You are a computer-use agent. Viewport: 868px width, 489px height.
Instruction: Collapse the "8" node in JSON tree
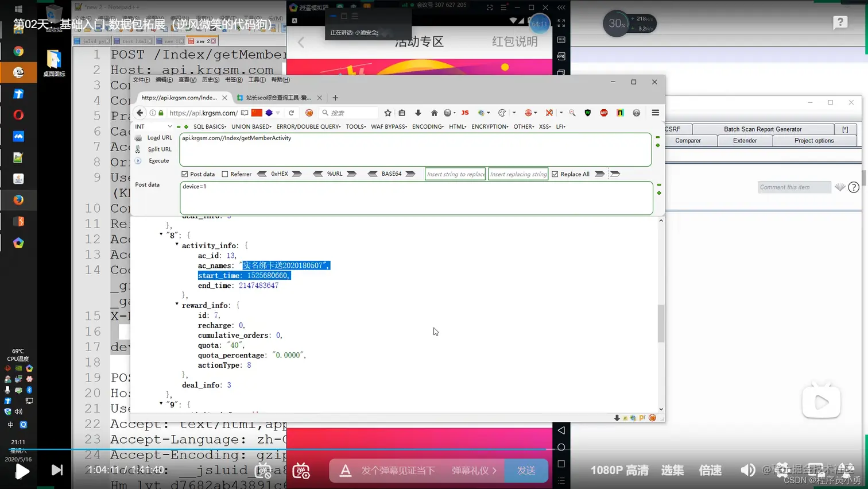(x=161, y=234)
